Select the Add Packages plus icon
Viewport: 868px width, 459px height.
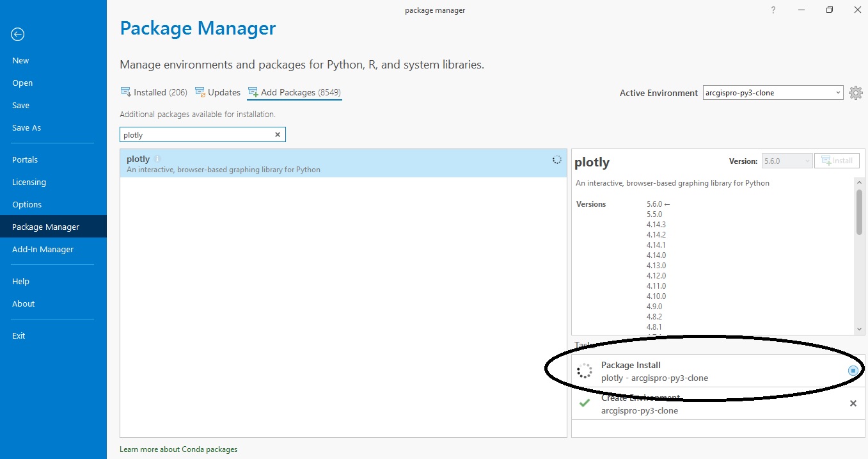(254, 92)
